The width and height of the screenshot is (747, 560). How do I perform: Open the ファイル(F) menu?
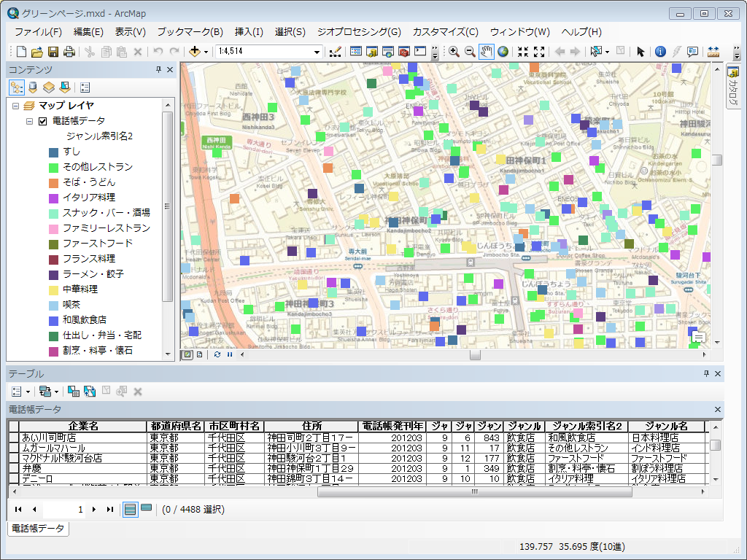[38, 32]
